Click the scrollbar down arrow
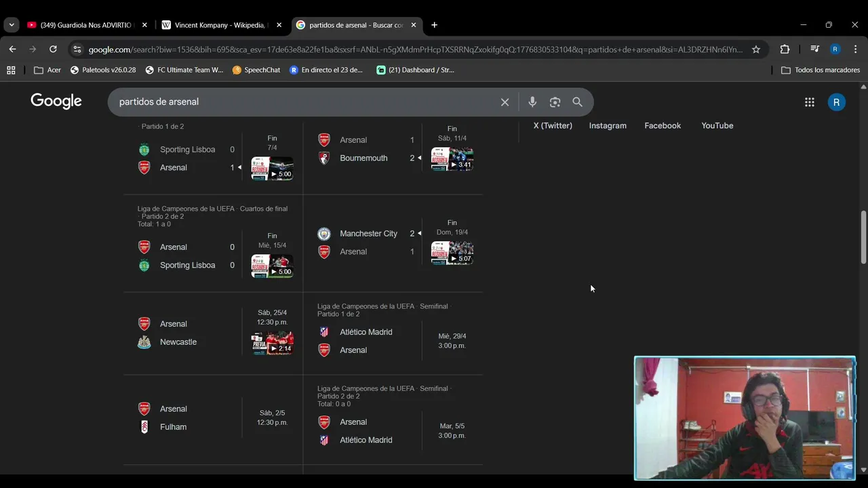The height and width of the screenshot is (488, 868). (x=863, y=470)
